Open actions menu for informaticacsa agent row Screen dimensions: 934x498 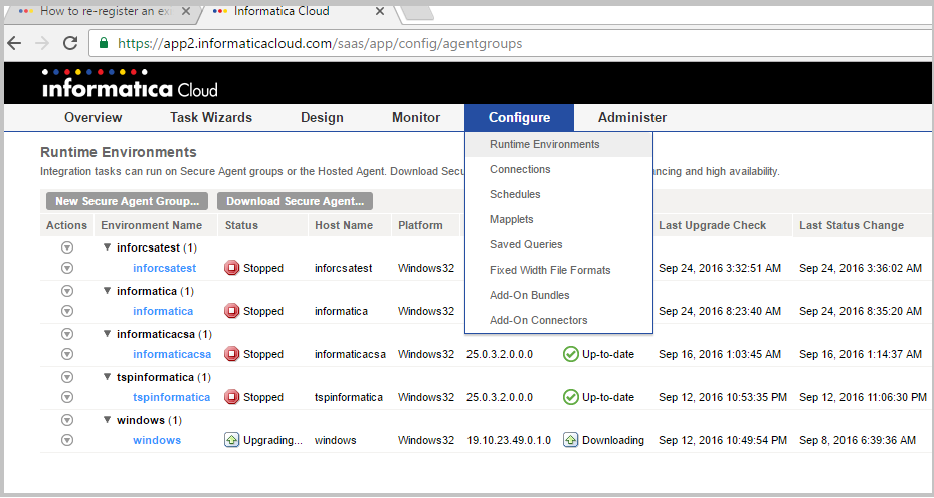tap(67, 354)
